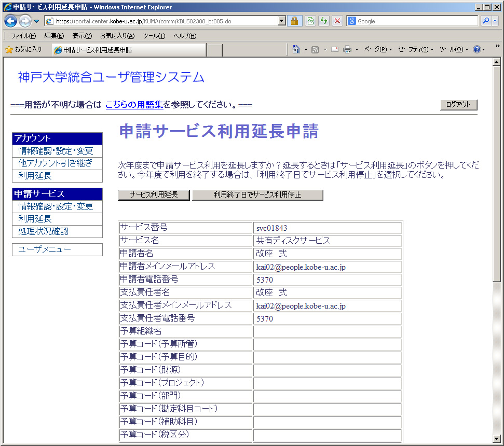Click the svc01843 service number value
Image resolution: width=504 pixels, height=446 pixels.
coord(271,228)
